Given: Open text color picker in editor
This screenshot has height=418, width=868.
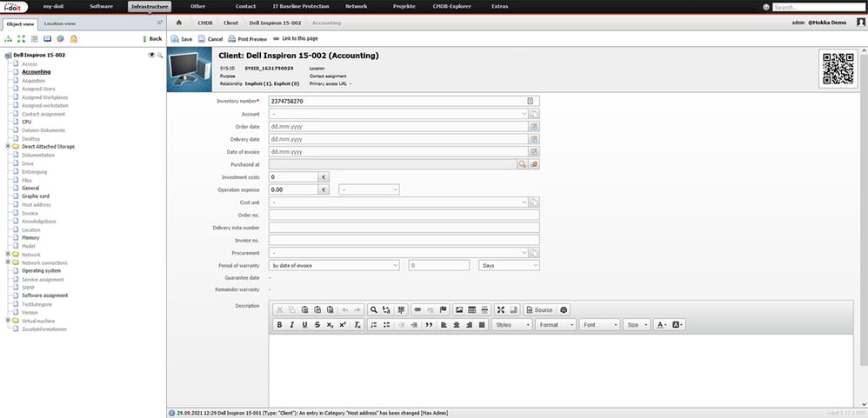Looking at the screenshot, I should click(x=662, y=325).
